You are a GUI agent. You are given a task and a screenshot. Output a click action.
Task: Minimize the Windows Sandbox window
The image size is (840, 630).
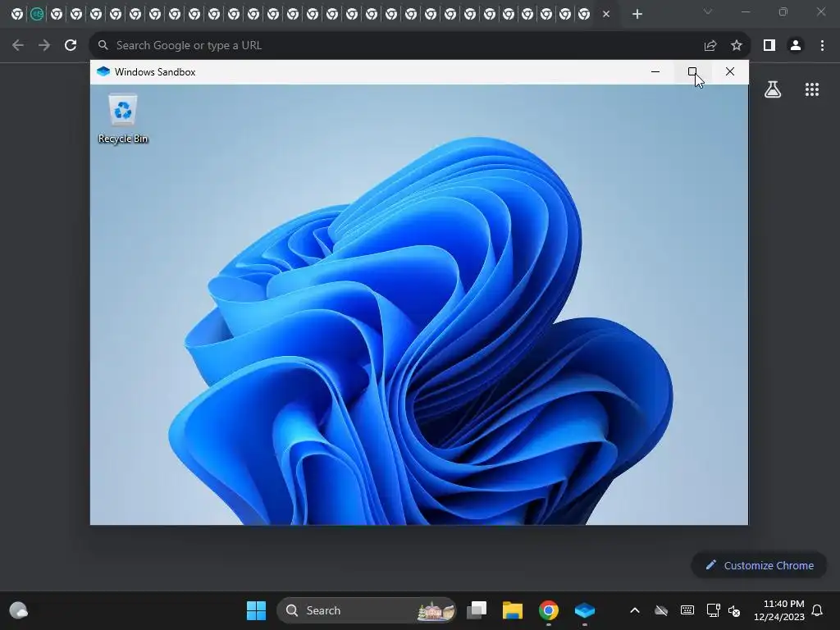pos(655,72)
